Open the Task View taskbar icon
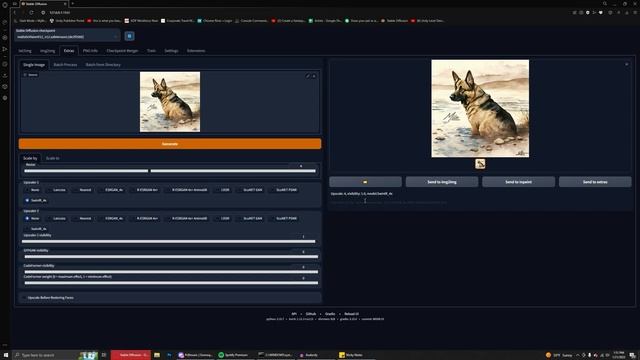 point(104,355)
